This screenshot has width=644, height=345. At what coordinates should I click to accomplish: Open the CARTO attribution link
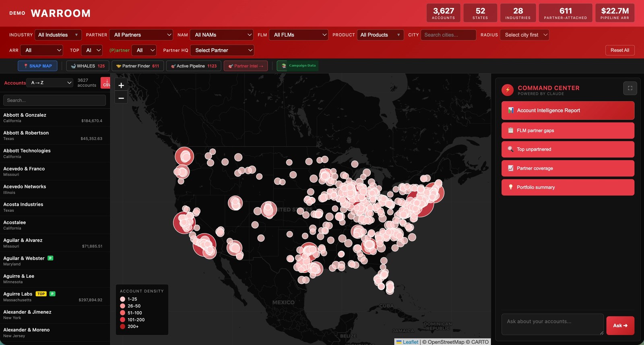click(480, 342)
